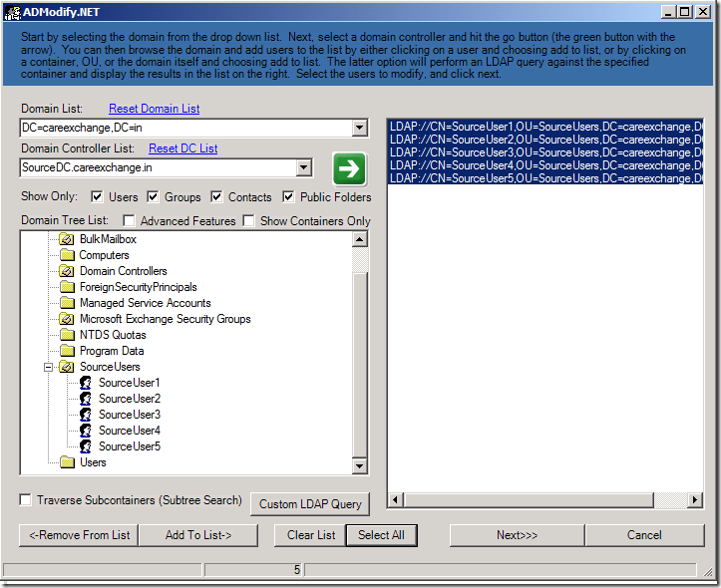Click the DC=careexchange,DC=in domain field
This screenshot has width=721, height=588.
coord(186,128)
